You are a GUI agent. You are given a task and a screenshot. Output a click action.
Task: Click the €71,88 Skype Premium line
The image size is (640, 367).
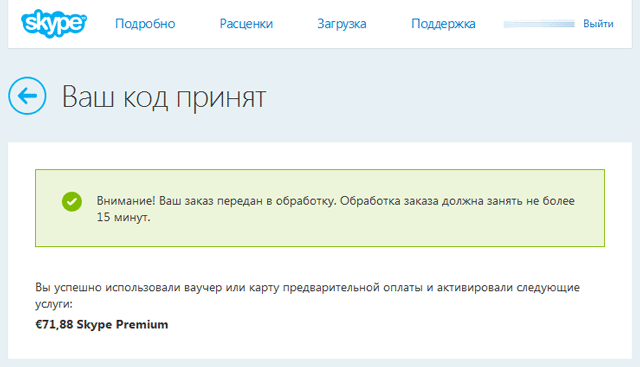(x=102, y=325)
